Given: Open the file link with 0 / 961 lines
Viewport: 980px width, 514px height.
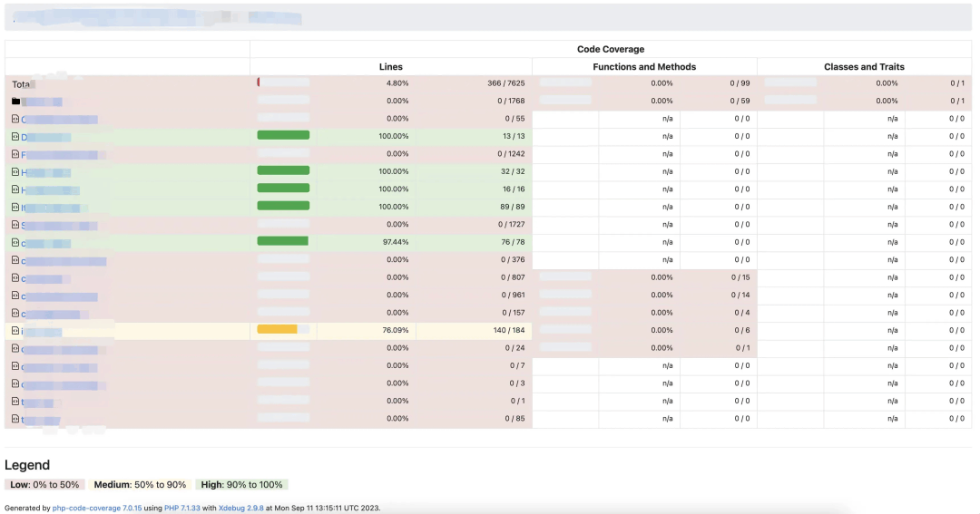Looking at the screenshot, I should click(59, 296).
